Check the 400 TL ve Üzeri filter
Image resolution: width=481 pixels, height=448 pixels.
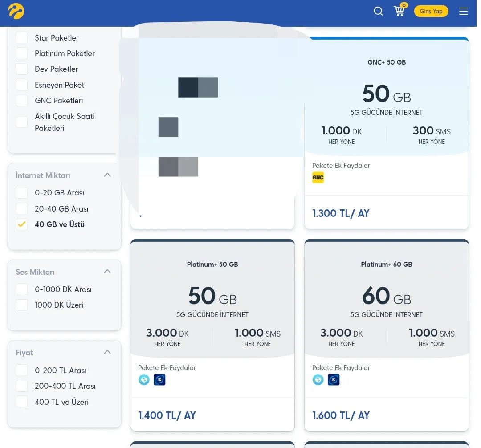(x=22, y=402)
